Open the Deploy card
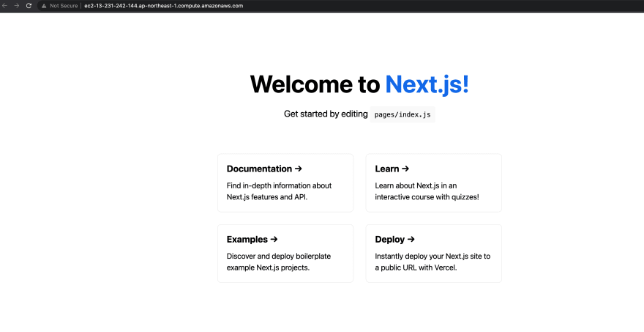The width and height of the screenshot is (644, 332). (434, 254)
